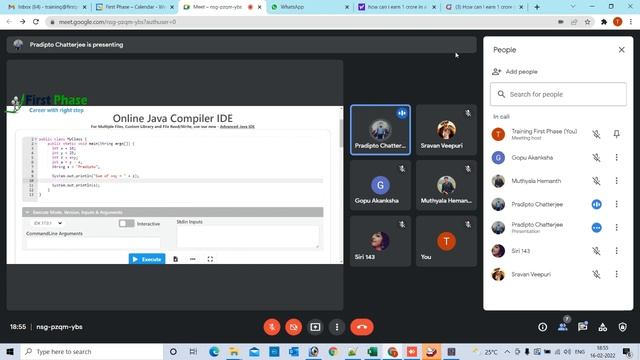Click the blue Execute button in the presentation
The image size is (640, 360).
[x=147, y=259]
